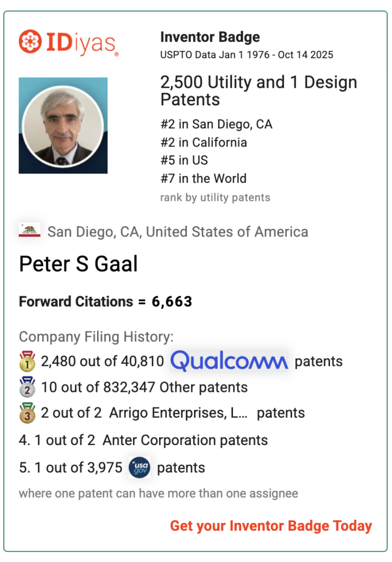Click the silver second-place medal icon
Viewport: 392px width, 562px height.
(x=27, y=387)
